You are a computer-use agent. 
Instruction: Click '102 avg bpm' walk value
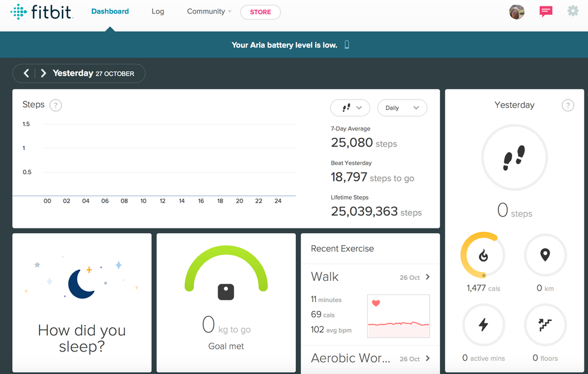tap(331, 330)
